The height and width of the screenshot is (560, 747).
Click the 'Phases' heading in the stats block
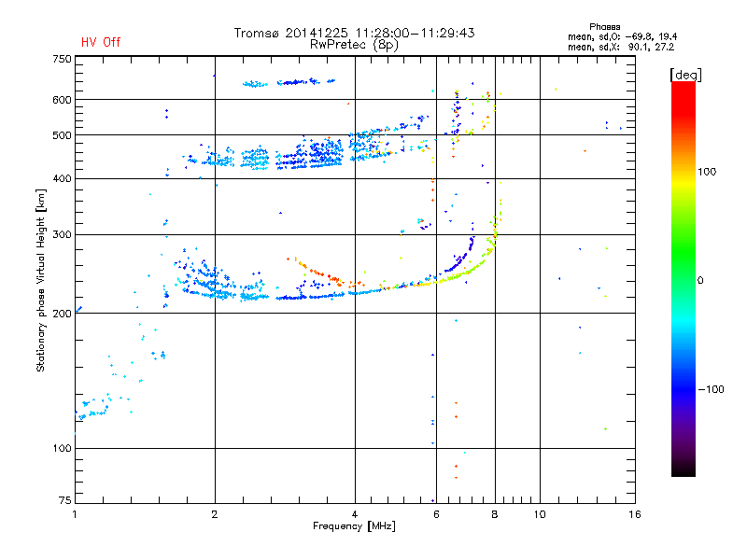coord(604,27)
